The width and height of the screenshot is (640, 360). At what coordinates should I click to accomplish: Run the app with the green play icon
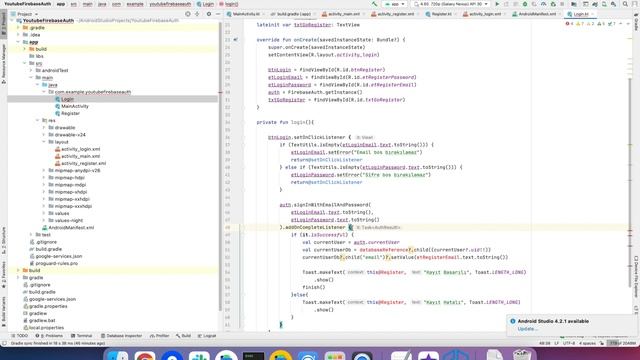click(497, 4)
